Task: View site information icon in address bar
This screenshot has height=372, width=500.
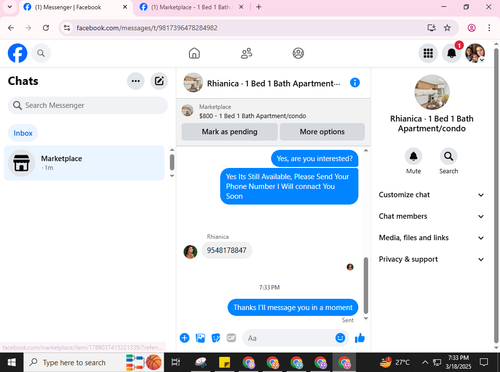Action: tap(67, 28)
